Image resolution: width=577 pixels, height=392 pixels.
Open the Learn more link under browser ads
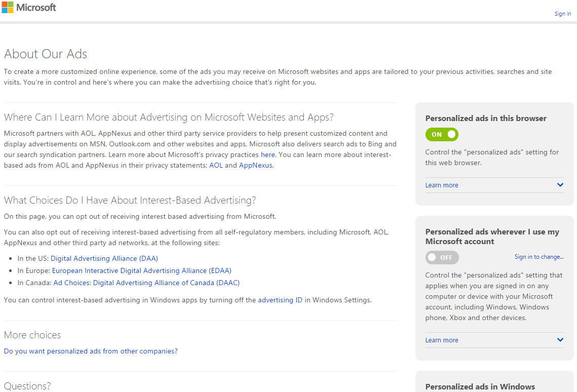pos(442,185)
